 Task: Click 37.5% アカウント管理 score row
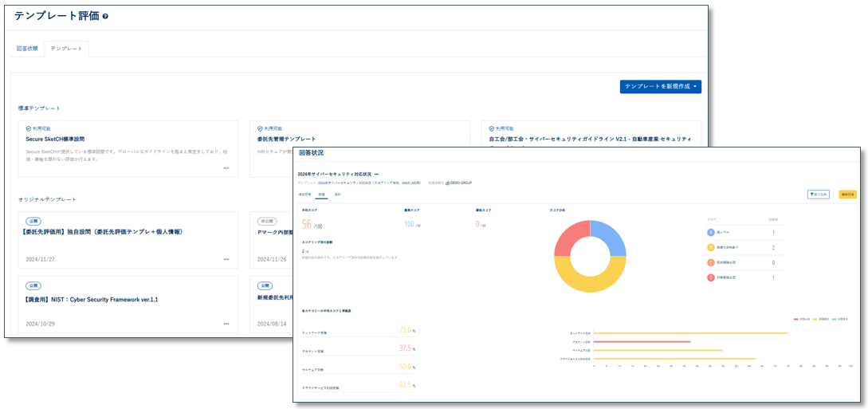coord(358,349)
